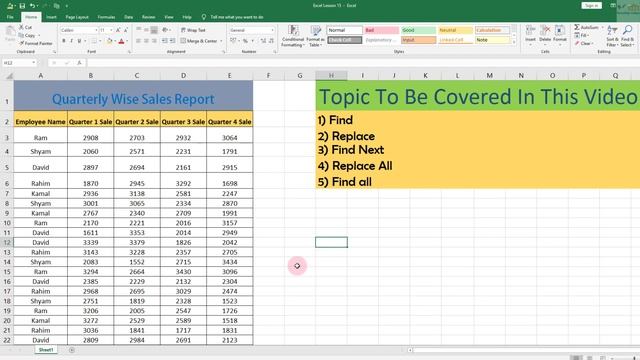Open the Alignment dialog launcher
Viewport: 640px width, 360px height.
(x=224, y=52)
